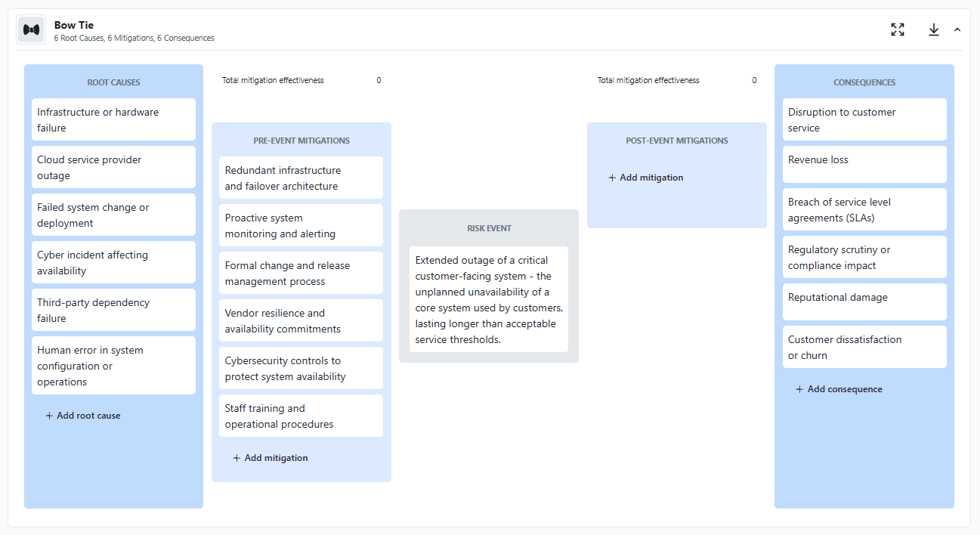
Task: Click the plus icon under Pre-Event Mitigations
Action: pyautogui.click(x=236, y=458)
